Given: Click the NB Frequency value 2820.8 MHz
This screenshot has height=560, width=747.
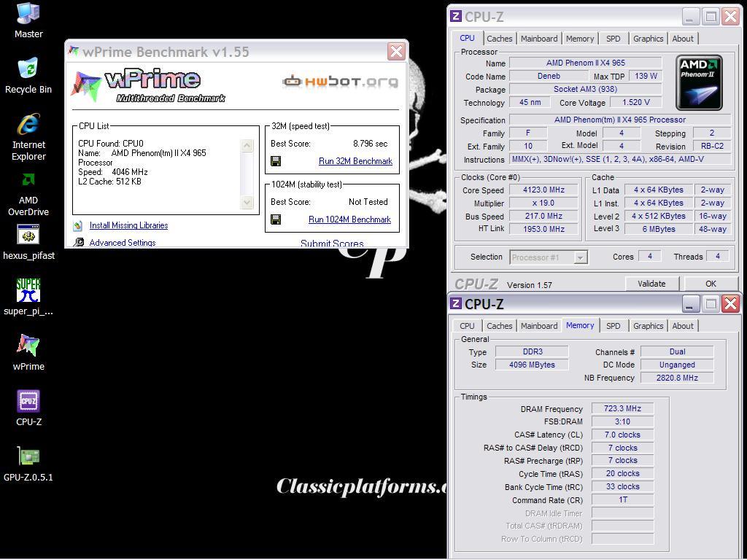Looking at the screenshot, I should coord(676,378).
